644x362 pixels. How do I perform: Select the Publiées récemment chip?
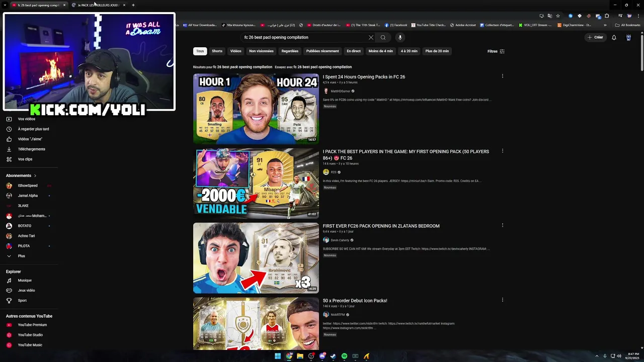pyautogui.click(x=323, y=51)
